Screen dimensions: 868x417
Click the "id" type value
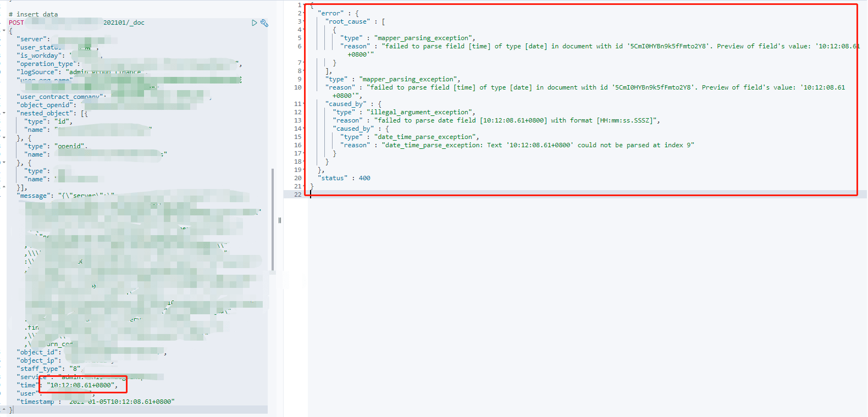click(61, 121)
